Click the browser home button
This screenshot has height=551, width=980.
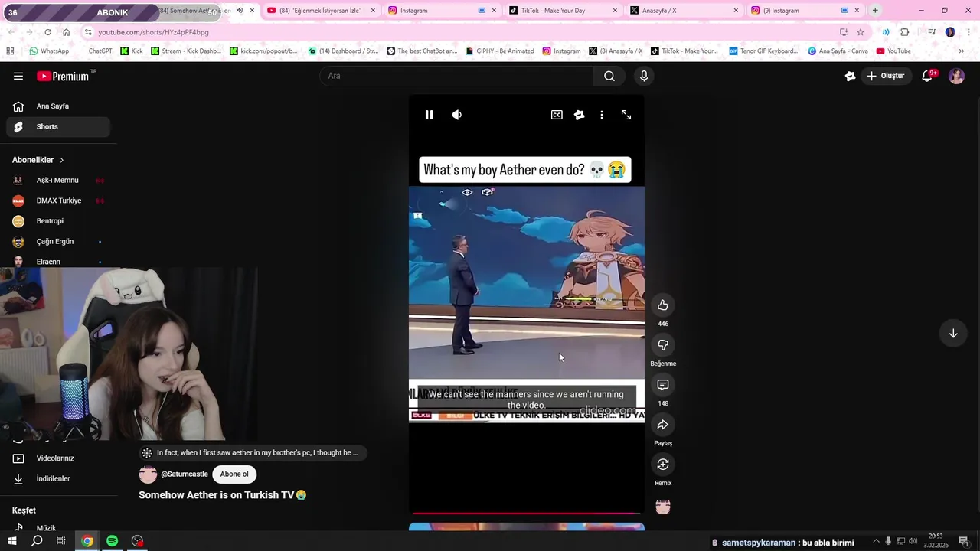tap(67, 32)
